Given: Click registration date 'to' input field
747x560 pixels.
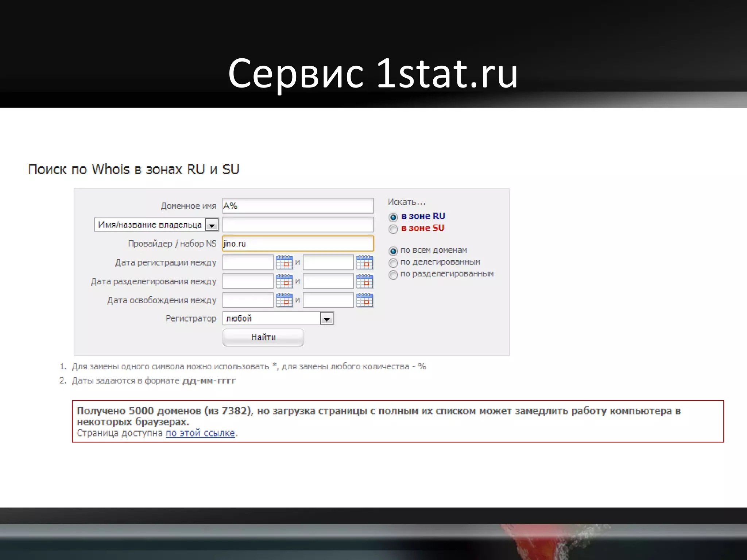Looking at the screenshot, I should (x=328, y=262).
